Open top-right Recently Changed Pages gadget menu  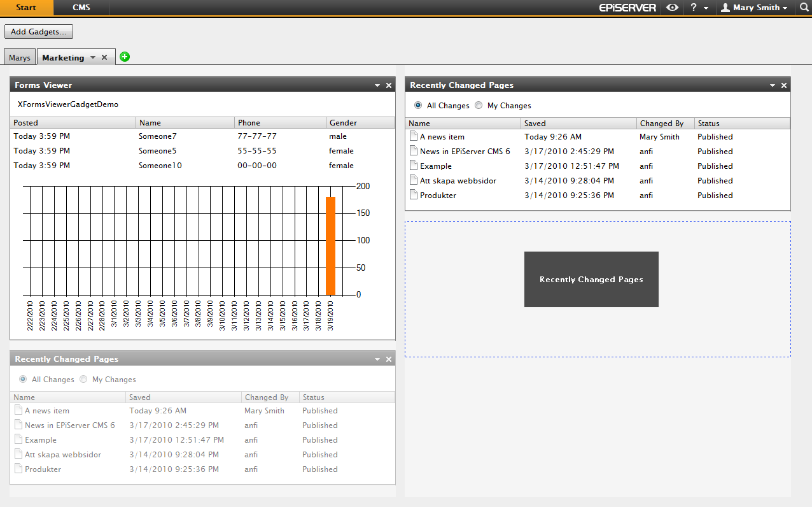(773, 85)
